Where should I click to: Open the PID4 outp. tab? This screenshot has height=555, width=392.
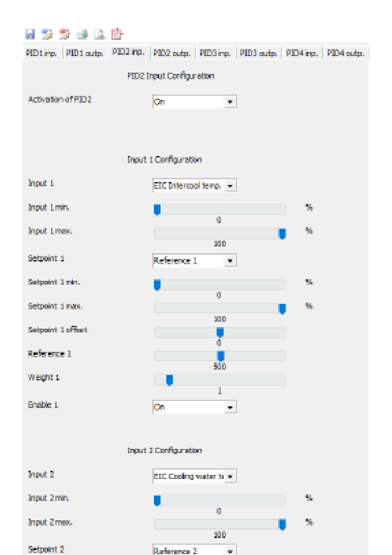pos(346,53)
